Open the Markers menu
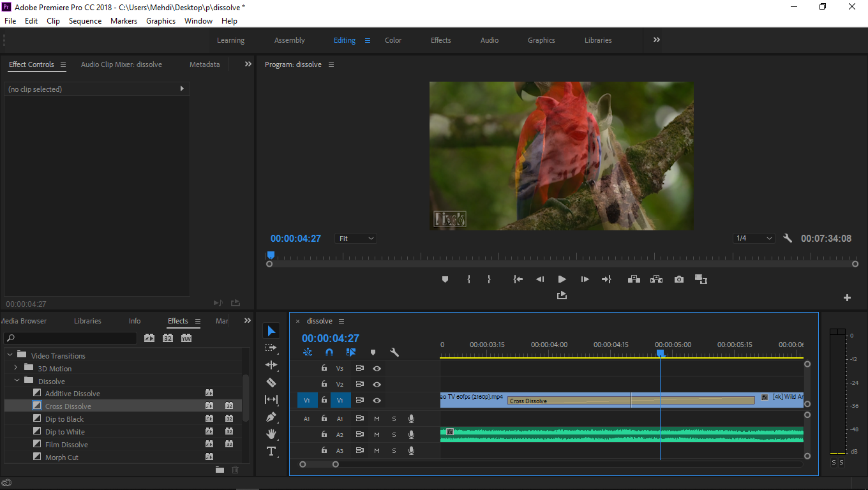The height and width of the screenshot is (490, 868). click(123, 20)
